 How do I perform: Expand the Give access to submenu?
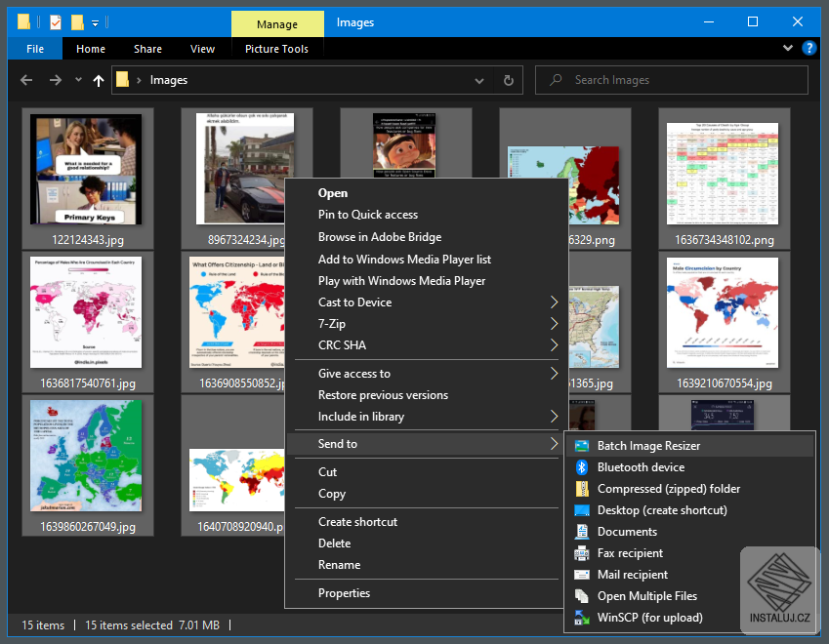pos(554,374)
